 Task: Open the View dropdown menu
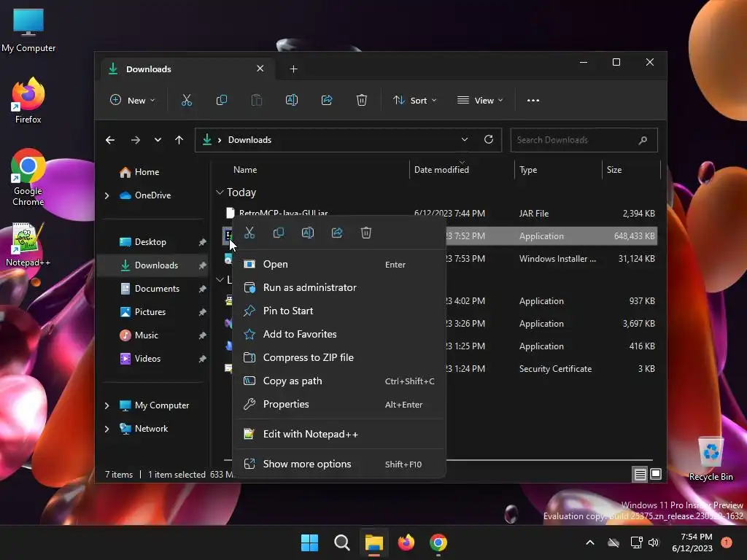[480, 101]
